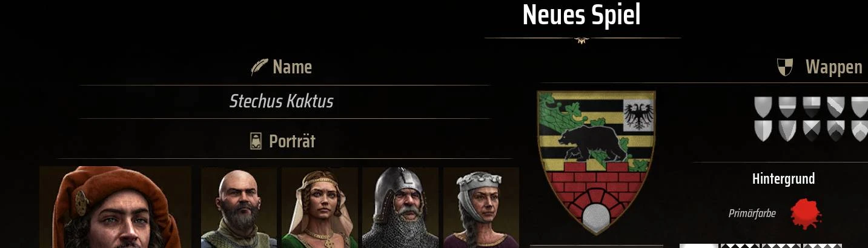This screenshot has width=868, height=248.
Task: Edit the name field Stechus Kaktus
Action: tap(282, 101)
